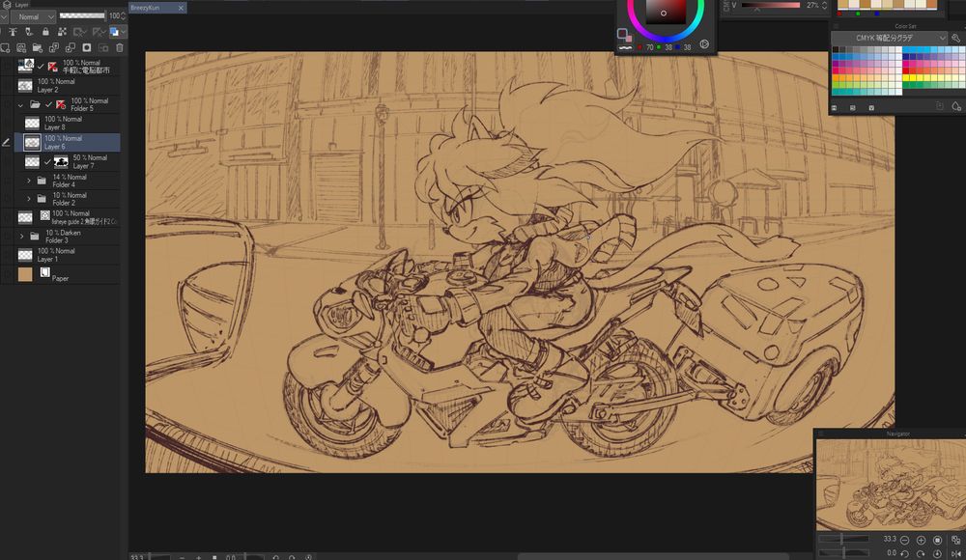Expand the Folder 2 layer group

tap(28, 198)
